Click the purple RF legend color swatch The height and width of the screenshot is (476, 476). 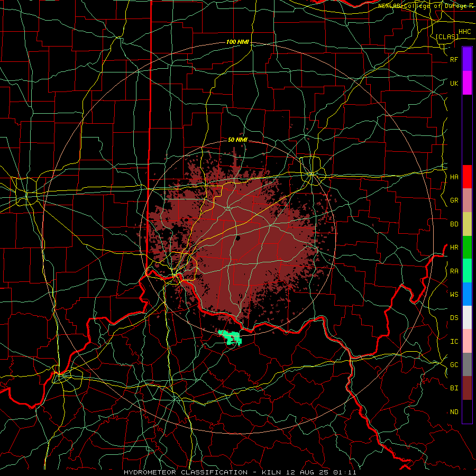467,59
